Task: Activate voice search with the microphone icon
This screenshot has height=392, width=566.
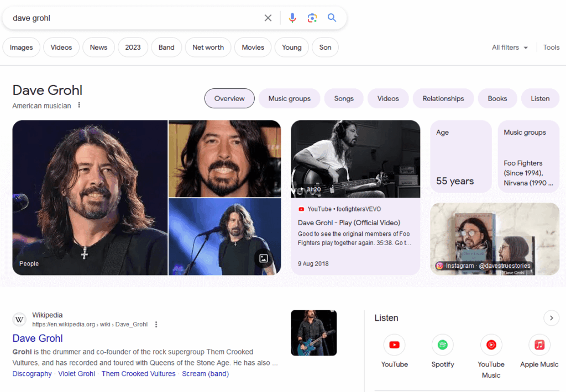Action: tap(292, 17)
